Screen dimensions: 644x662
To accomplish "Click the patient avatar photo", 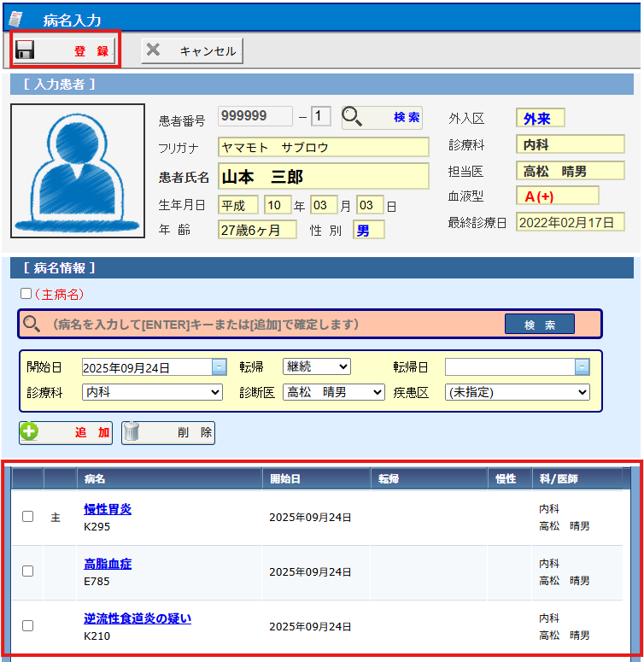I will pos(78,171).
